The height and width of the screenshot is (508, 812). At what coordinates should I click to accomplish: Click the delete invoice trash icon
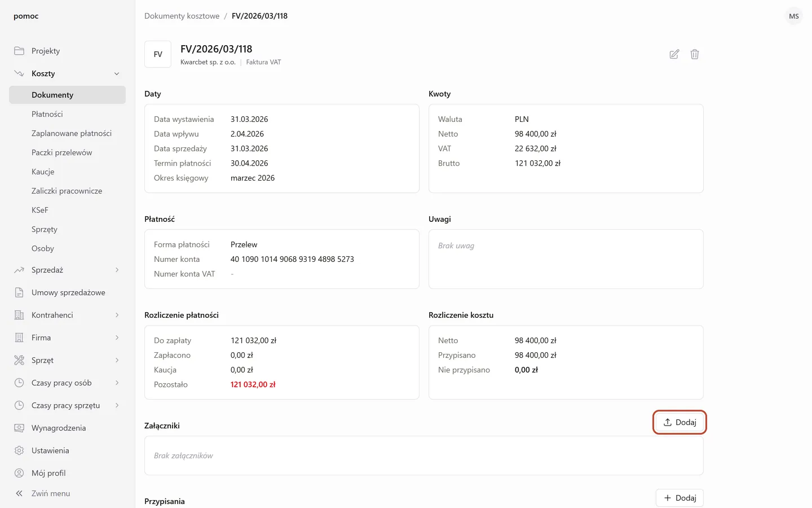pyautogui.click(x=695, y=54)
